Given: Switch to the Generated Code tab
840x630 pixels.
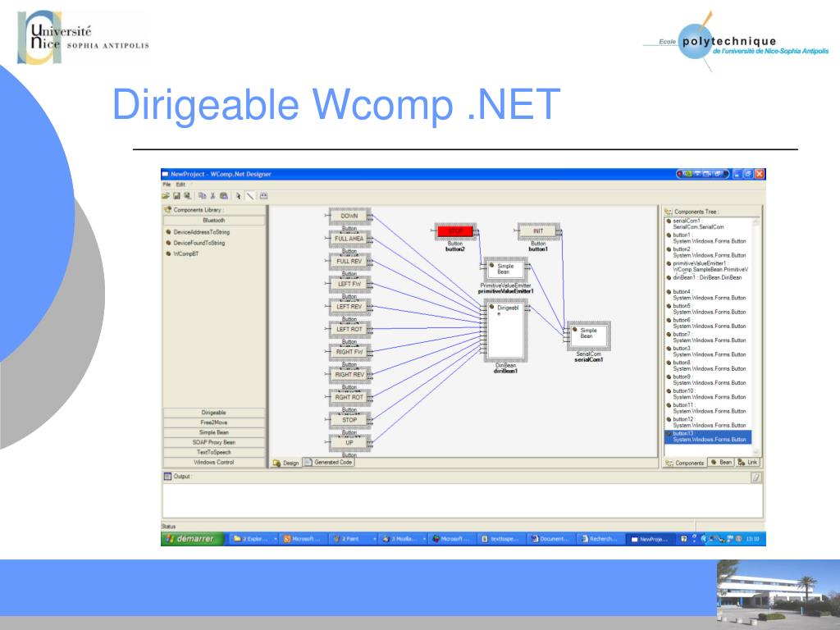Looking at the screenshot, I should 328,463.
